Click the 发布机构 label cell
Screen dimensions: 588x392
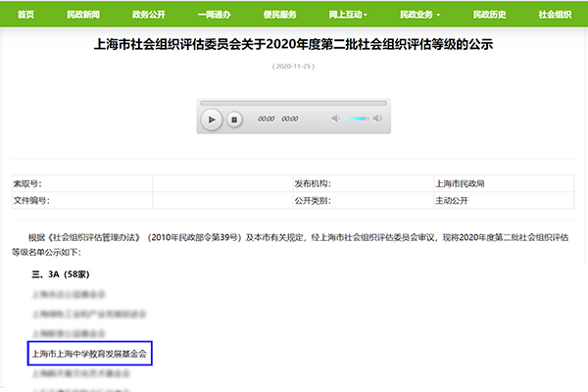click(364, 183)
